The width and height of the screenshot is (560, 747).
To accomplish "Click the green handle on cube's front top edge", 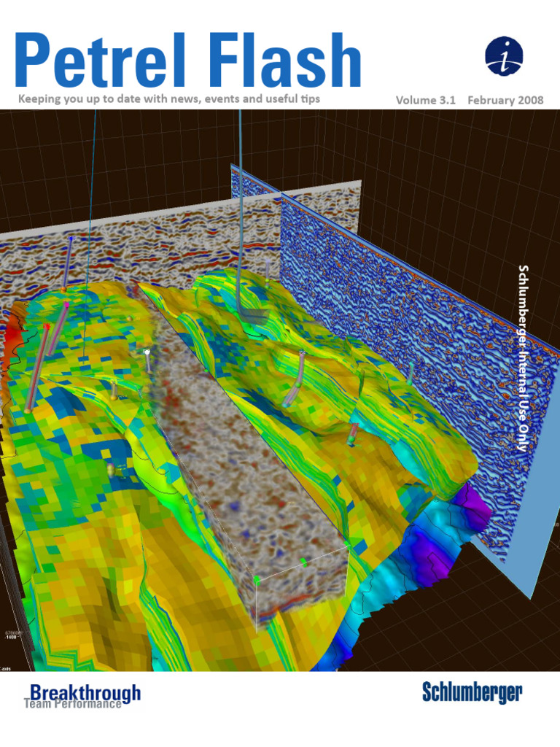I will 303,561.
